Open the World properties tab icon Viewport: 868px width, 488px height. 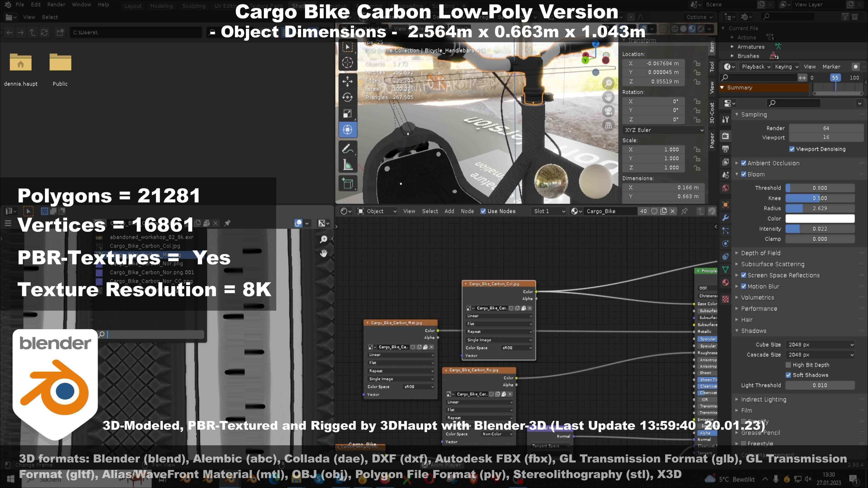tap(725, 188)
